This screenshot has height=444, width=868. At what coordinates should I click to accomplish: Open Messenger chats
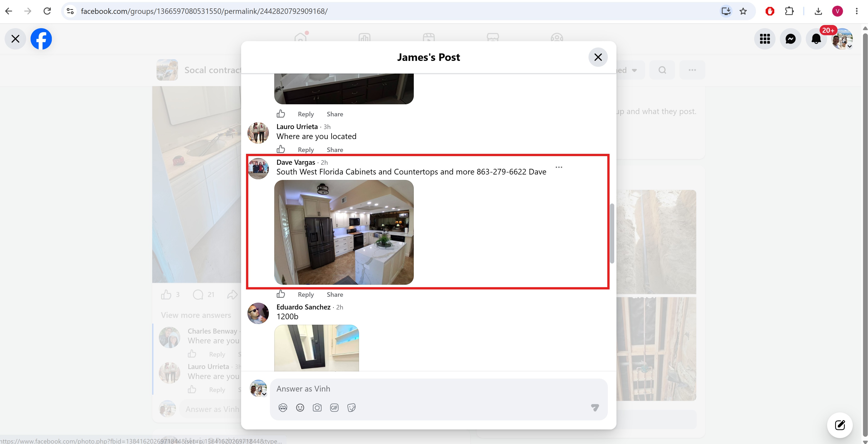791,39
